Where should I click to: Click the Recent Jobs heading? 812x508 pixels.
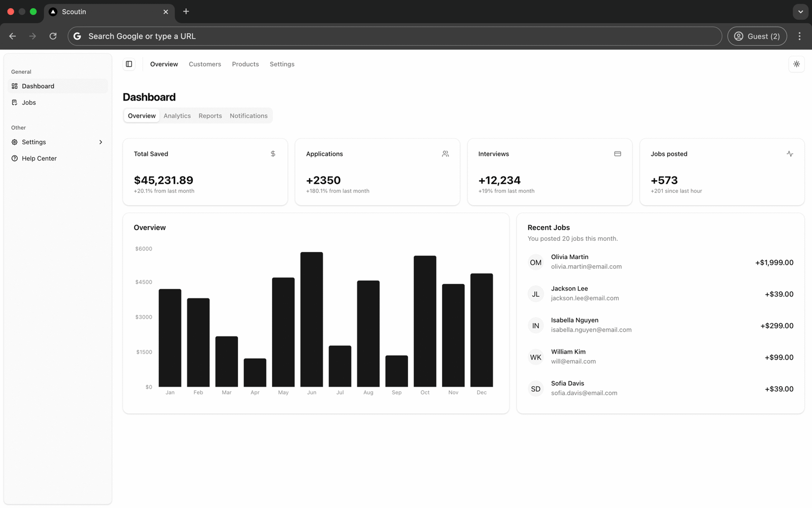(549, 228)
